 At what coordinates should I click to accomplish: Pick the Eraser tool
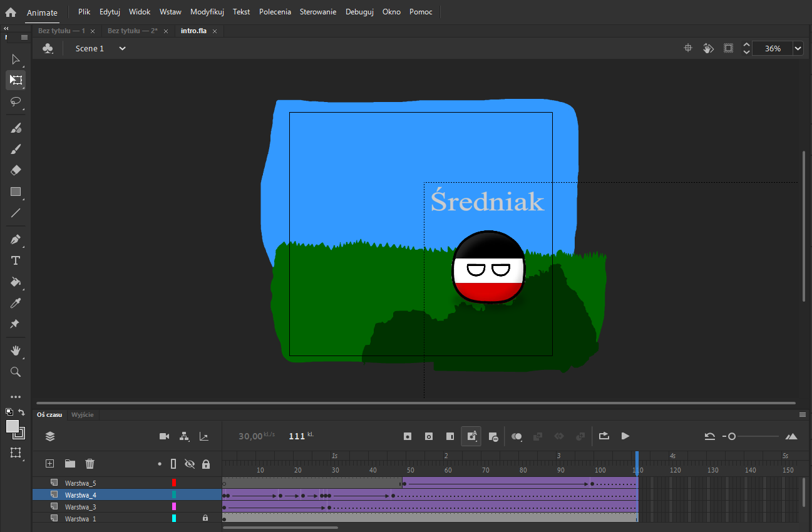(x=15, y=170)
